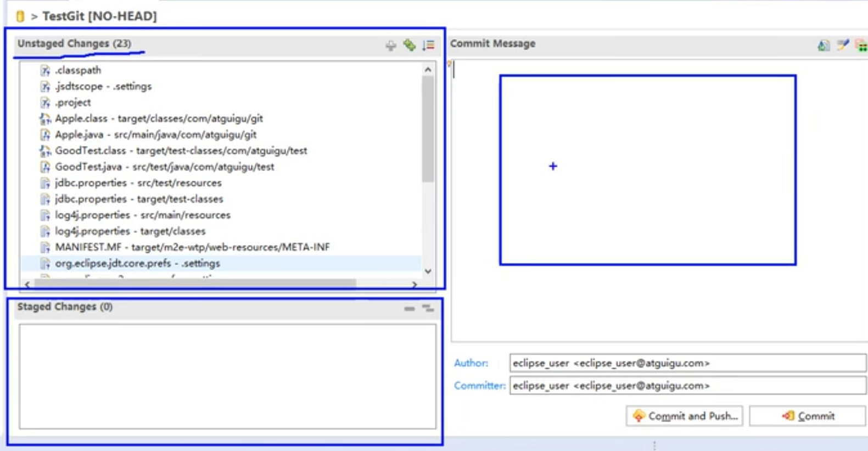Click the Add Signed-off-by icon
This screenshot has height=451, width=868.
(x=843, y=45)
